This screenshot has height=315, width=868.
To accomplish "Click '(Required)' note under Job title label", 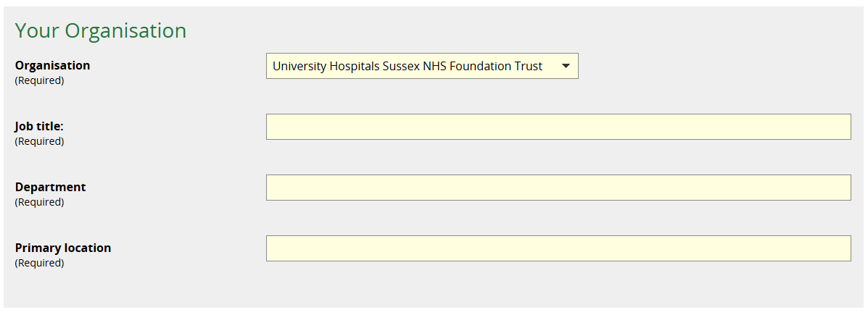I will 39,141.
